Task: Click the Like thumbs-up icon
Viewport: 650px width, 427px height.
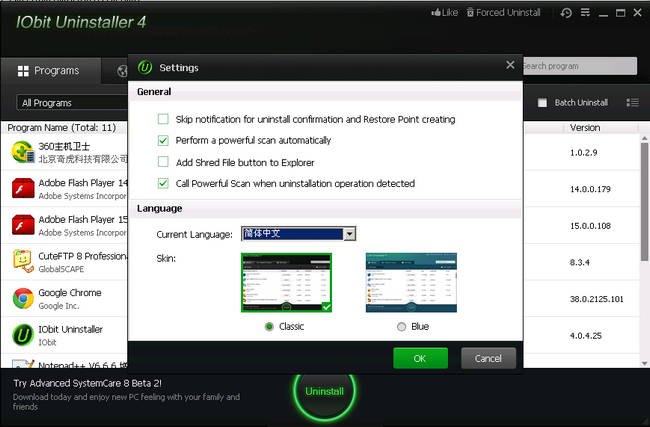Action: click(x=437, y=13)
